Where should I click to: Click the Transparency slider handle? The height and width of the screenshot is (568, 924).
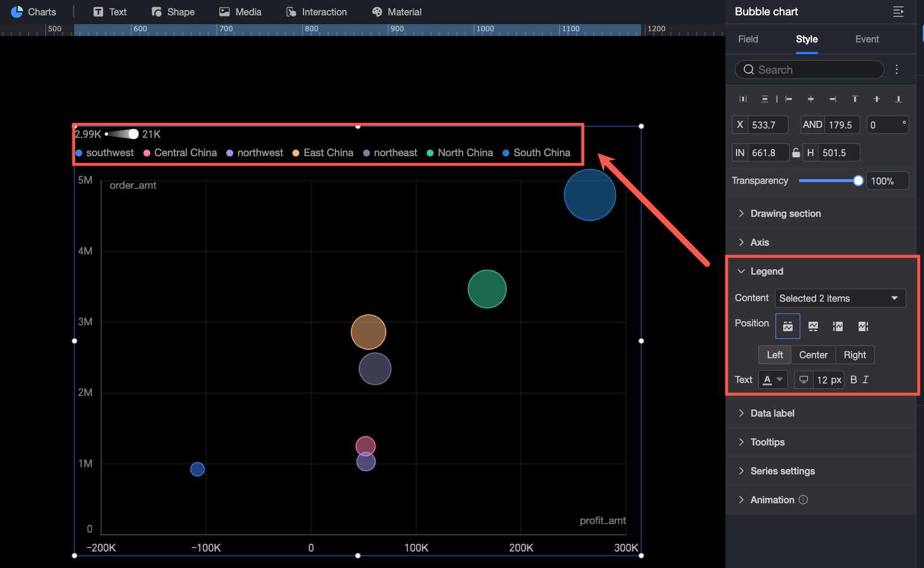click(858, 181)
